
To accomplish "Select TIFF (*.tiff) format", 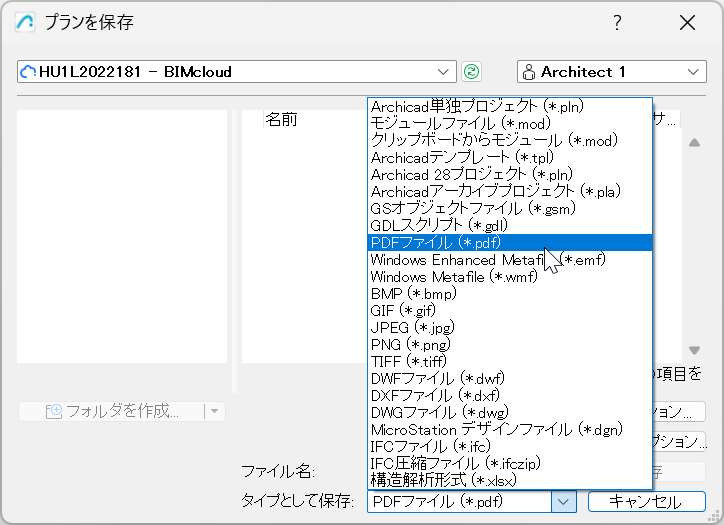I will (510, 362).
